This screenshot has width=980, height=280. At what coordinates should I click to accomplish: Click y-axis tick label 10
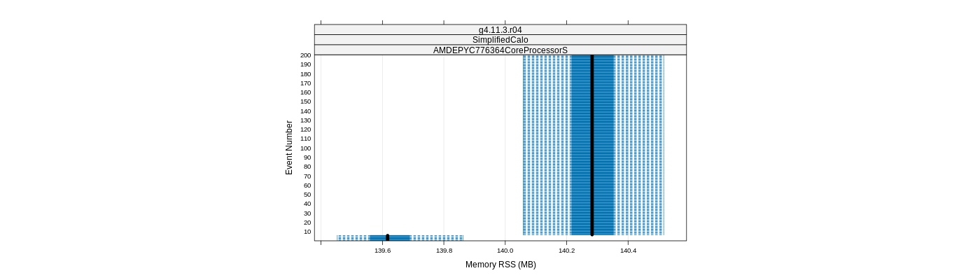(307, 232)
